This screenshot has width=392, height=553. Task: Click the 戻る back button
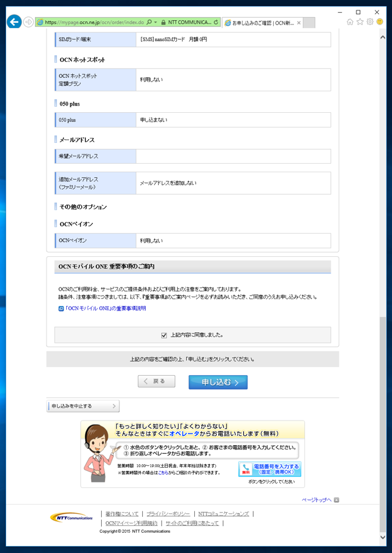point(156,381)
